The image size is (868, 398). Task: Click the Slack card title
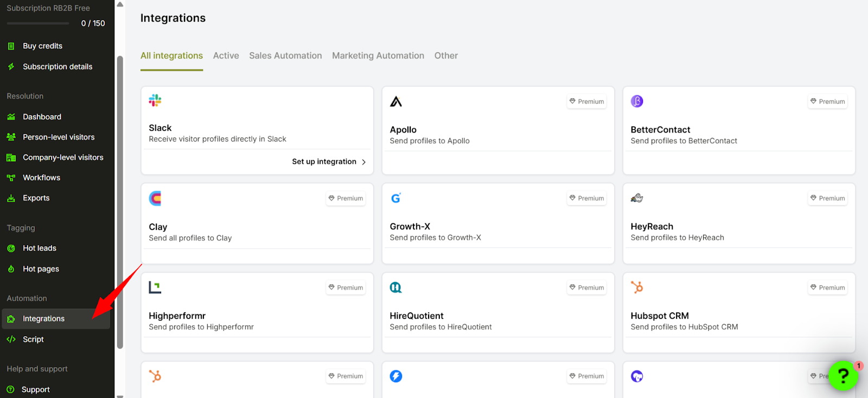[x=160, y=128]
